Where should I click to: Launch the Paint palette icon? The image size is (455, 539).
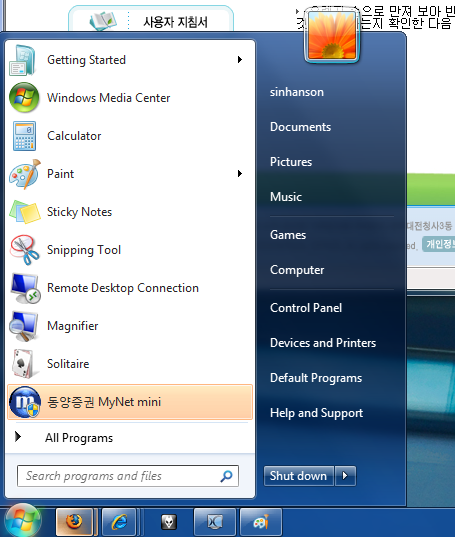click(x=25, y=174)
